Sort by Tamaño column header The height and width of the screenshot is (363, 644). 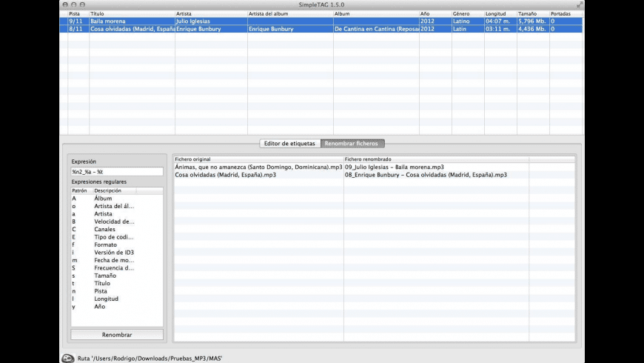533,13
